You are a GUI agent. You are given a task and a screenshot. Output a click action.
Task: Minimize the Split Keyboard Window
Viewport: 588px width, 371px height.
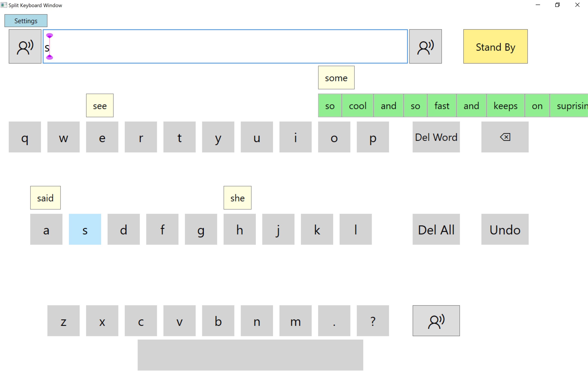click(x=538, y=5)
